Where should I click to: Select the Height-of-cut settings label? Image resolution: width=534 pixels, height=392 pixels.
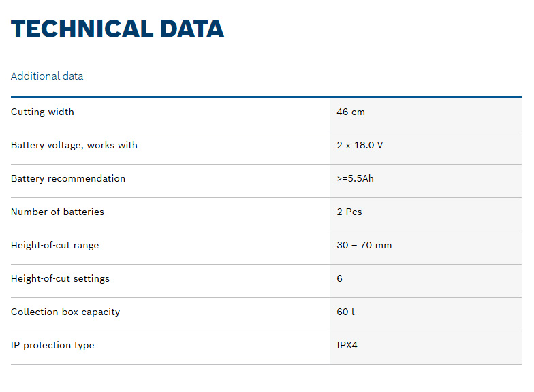(x=60, y=278)
